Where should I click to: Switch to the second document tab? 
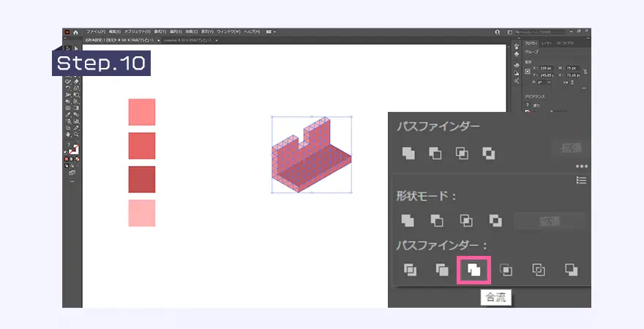point(187,40)
